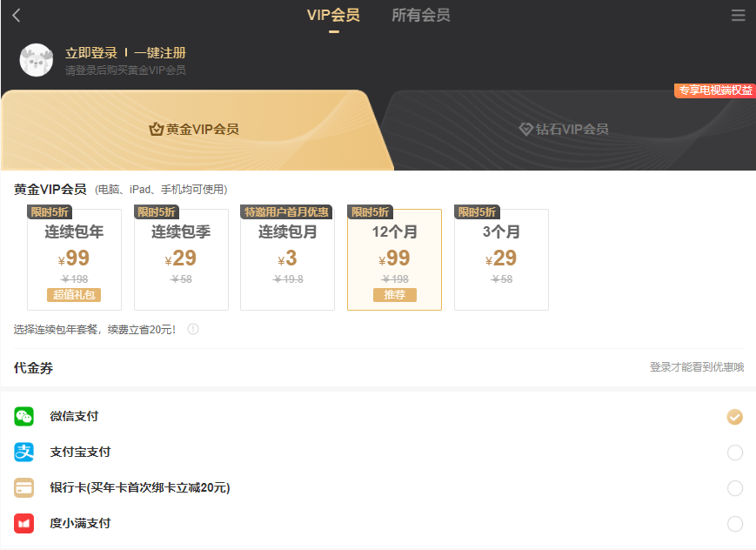Click the user avatar icon
Screen dimensions: 756x550
click(x=37, y=60)
